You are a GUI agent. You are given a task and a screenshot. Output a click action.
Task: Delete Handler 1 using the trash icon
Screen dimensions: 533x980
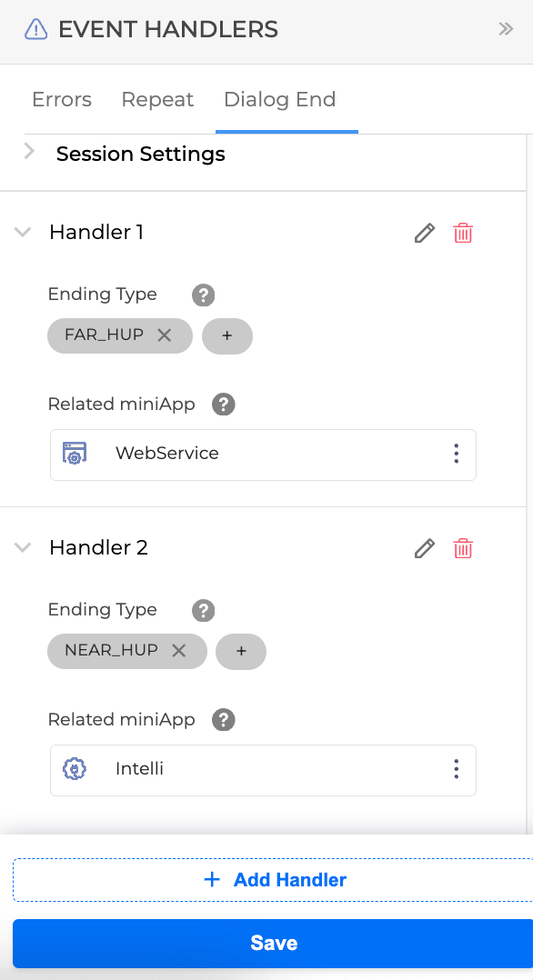[463, 233]
